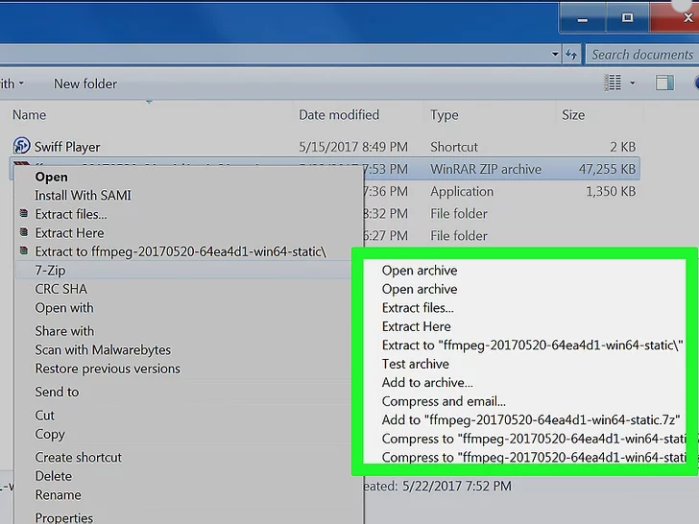
Task: Click the Swiff Player shortcut icon
Action: pyautogui.click(x=21, y=146)
